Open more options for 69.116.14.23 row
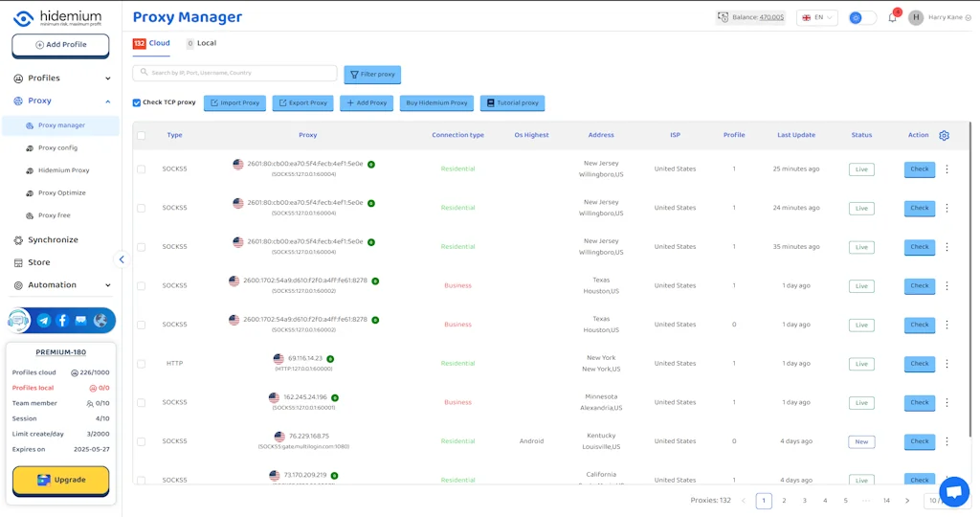The width and height of the screenshot is (980, 517). point(947,363)
